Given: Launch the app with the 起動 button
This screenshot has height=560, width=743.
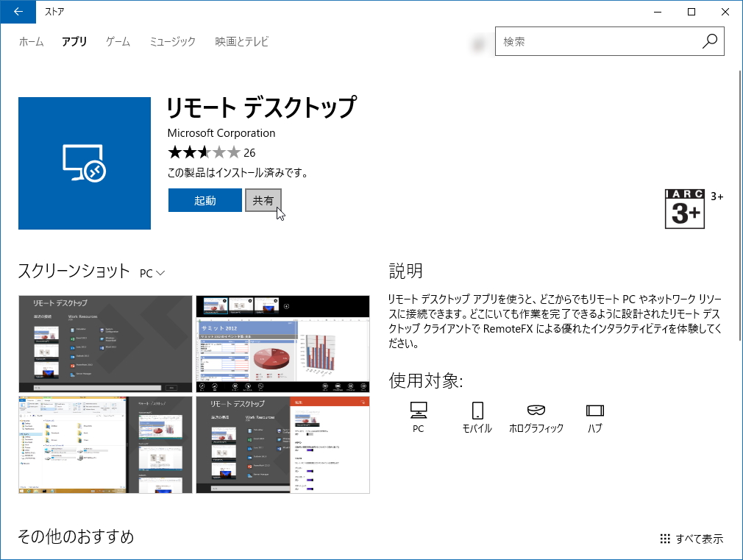Looking at the screenshot, I should point(205,199).
